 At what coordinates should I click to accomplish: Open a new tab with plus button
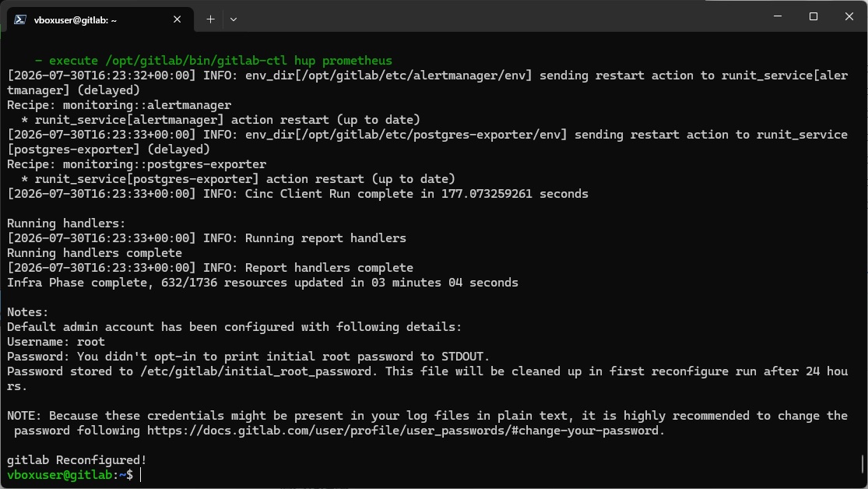click(210, 19)
